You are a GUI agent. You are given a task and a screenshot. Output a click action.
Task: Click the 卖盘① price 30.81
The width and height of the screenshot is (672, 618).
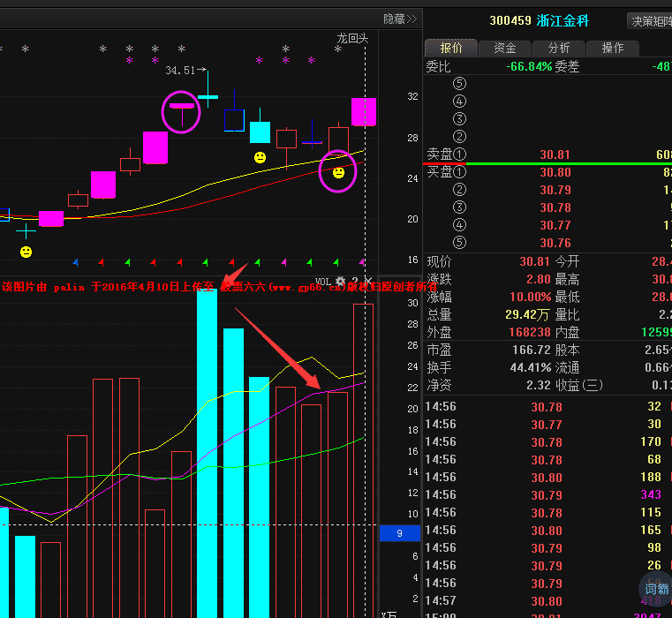(x=555, y=154)
